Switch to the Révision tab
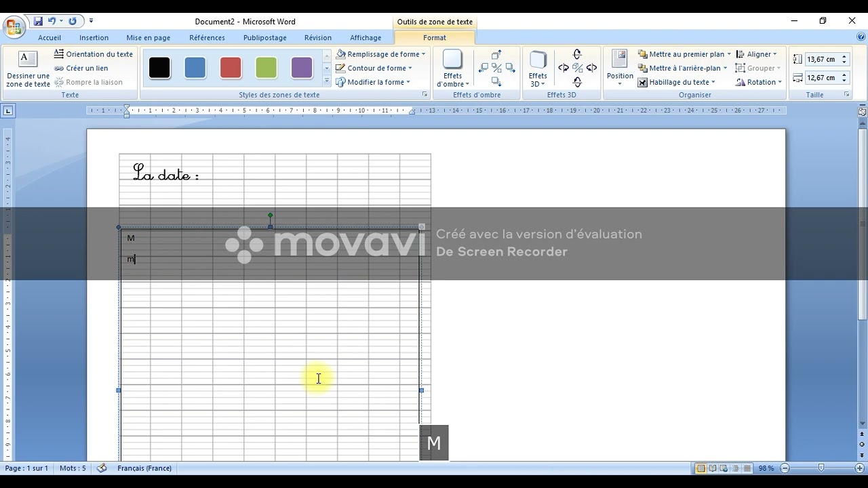The width and height of the screenshot is (868, 488). tap(317, 38)
